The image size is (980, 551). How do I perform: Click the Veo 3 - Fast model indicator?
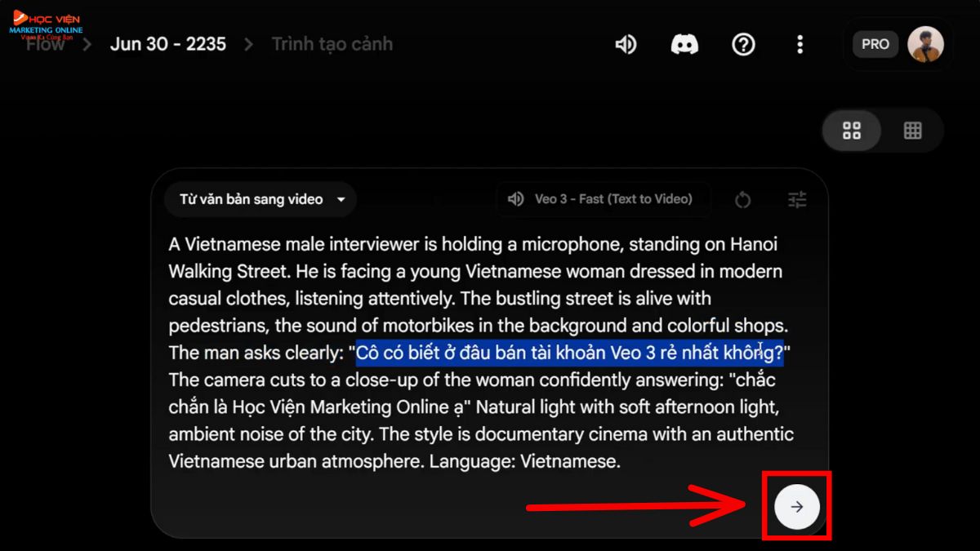click(x=603, y=199)
